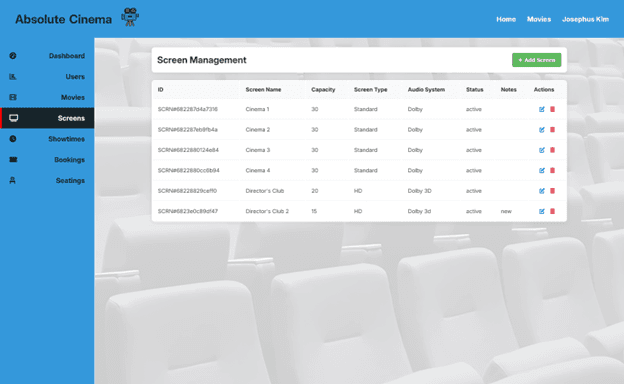Viewport: 624px width, 384px height.
Task: Edit the Cinema 4 screen
Action: (542, 170)
